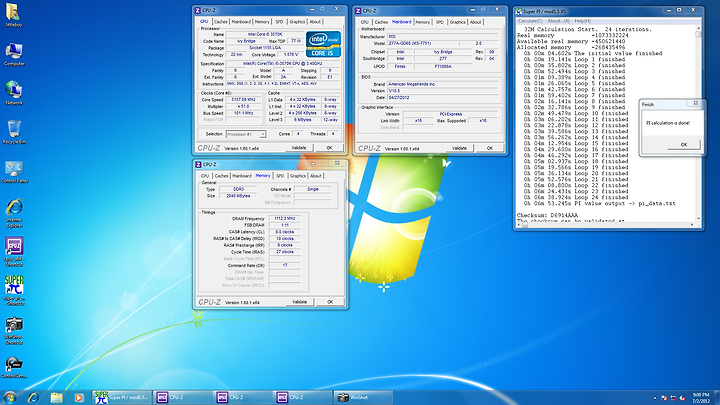
Task: Open SPD tab in CPU-Z processor window
Action: pos(279,22)
